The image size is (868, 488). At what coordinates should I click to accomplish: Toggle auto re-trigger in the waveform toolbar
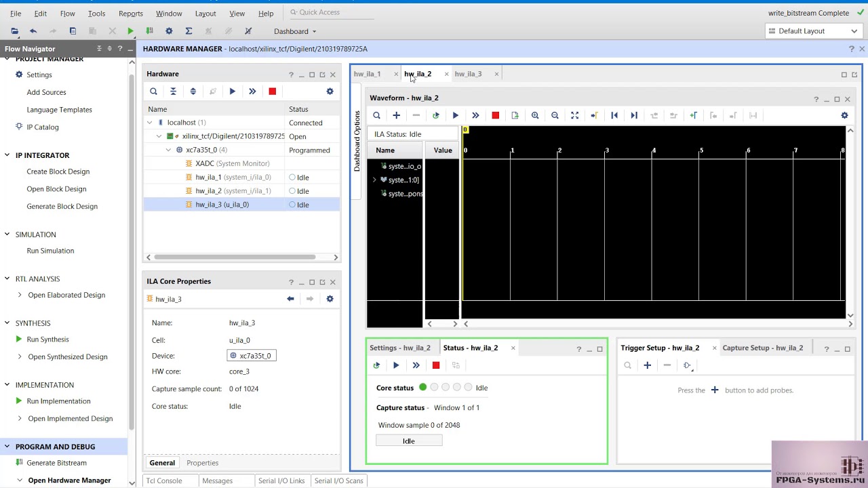click(436, 115)
